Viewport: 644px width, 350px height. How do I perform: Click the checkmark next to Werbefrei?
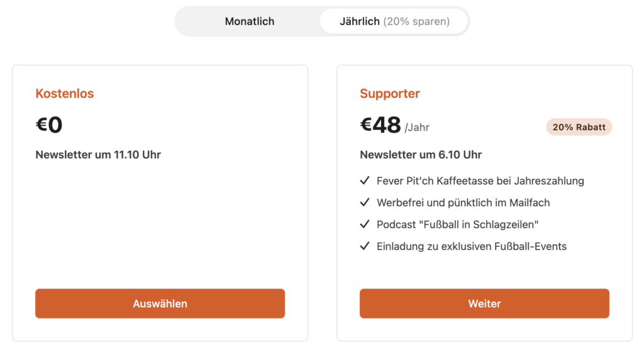364,202
